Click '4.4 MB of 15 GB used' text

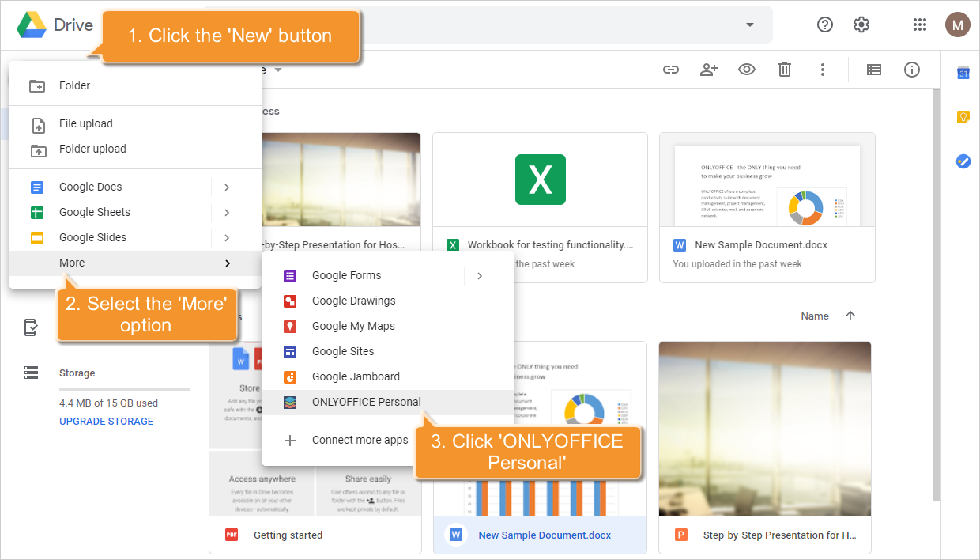click(108, 403)
